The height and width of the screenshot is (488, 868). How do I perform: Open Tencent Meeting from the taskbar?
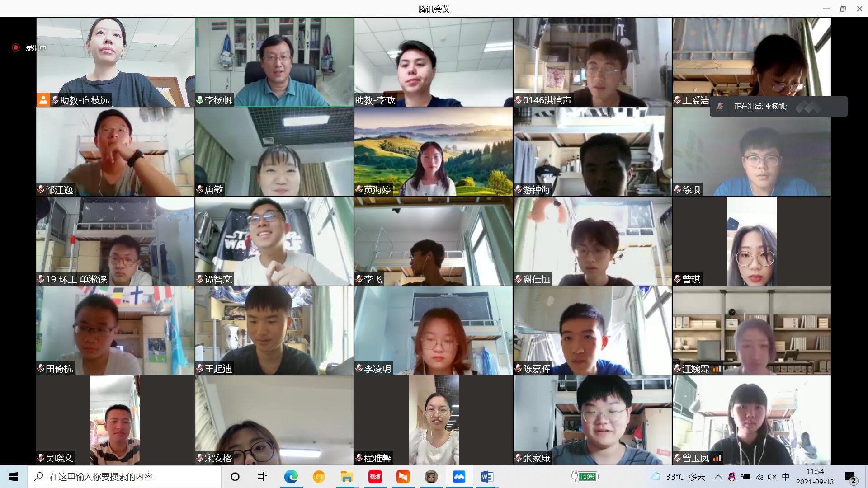pos(459,477)
